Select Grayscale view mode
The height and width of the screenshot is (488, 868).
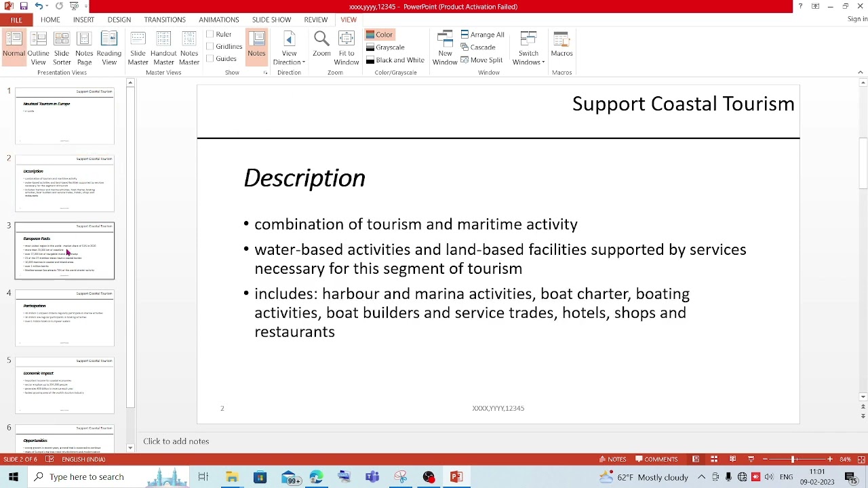tap(385, 47)
